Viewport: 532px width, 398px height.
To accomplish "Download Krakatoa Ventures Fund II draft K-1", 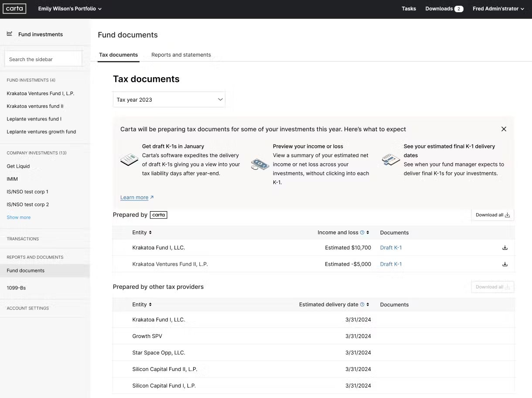I will coord(505,264).
